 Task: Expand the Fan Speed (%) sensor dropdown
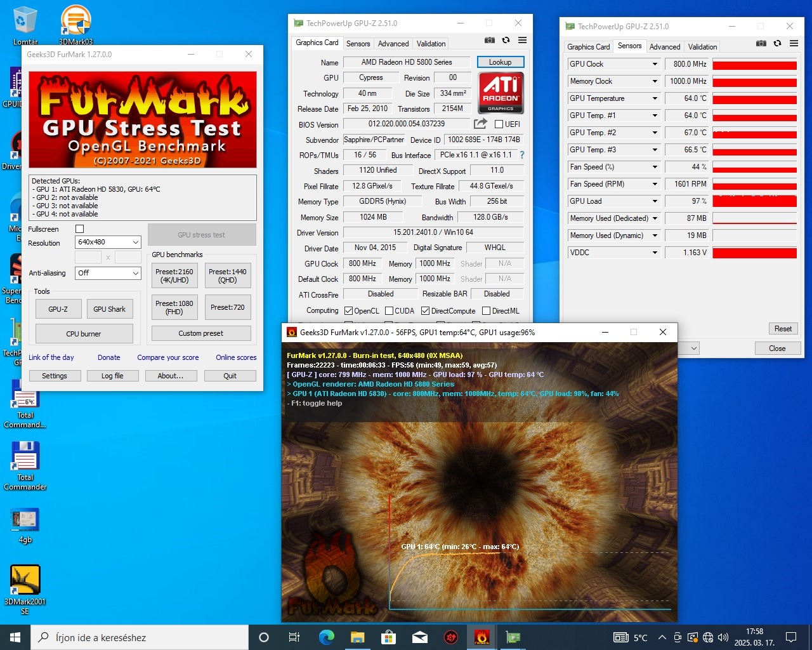click(655, 167)
